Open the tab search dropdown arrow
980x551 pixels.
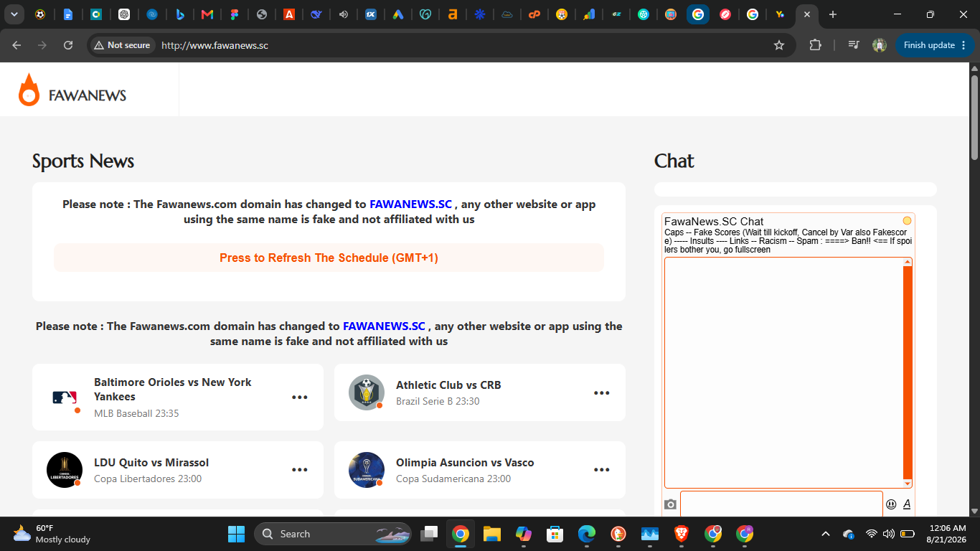[14, 14]
